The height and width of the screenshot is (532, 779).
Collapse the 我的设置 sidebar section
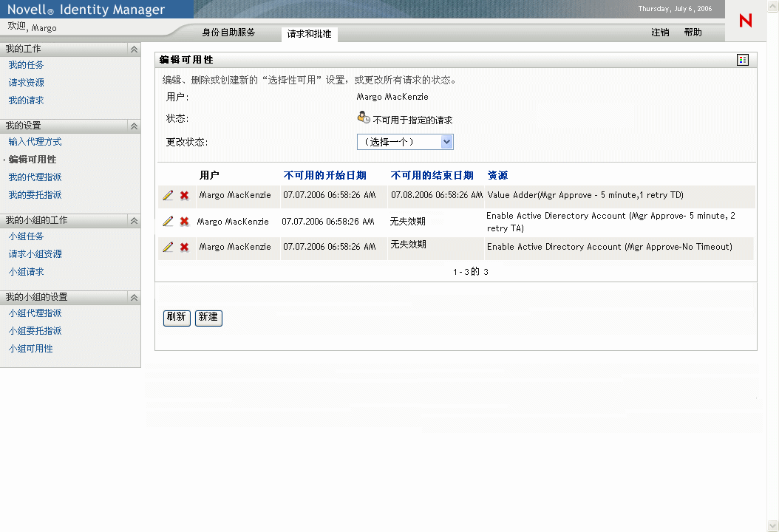[134, 126]
